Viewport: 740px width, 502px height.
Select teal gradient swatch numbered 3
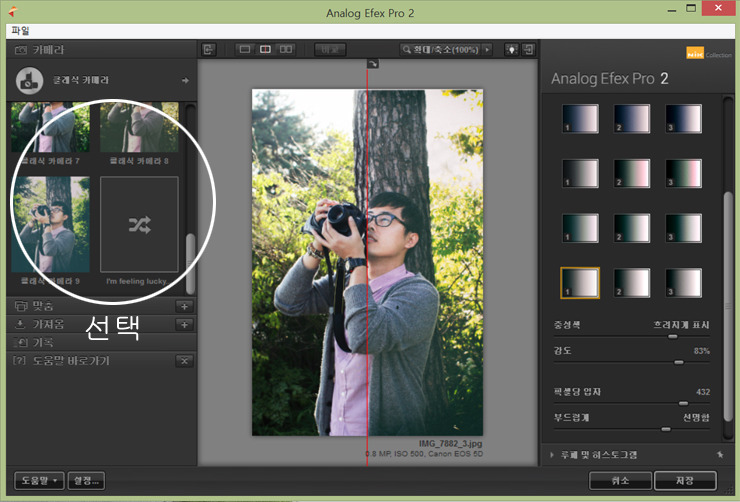pyautogui.click(x=683, y=228)
